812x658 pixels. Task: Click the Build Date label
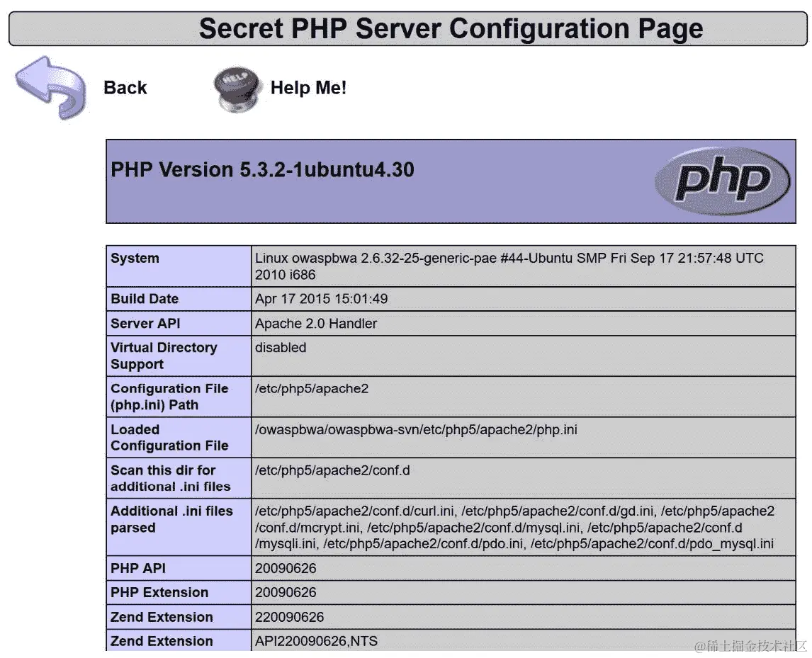click(x=145, y=299)
